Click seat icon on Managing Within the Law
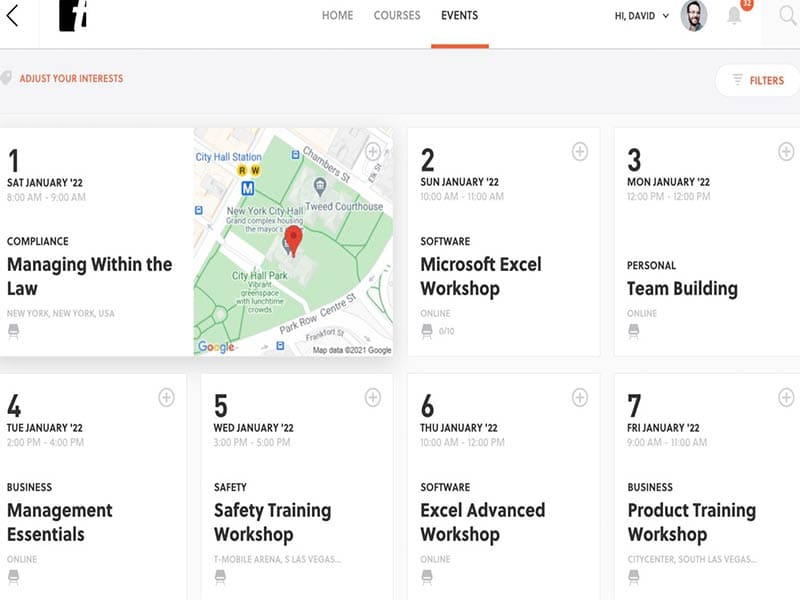This screenshot has height=600, width=800. click(14, 331)
